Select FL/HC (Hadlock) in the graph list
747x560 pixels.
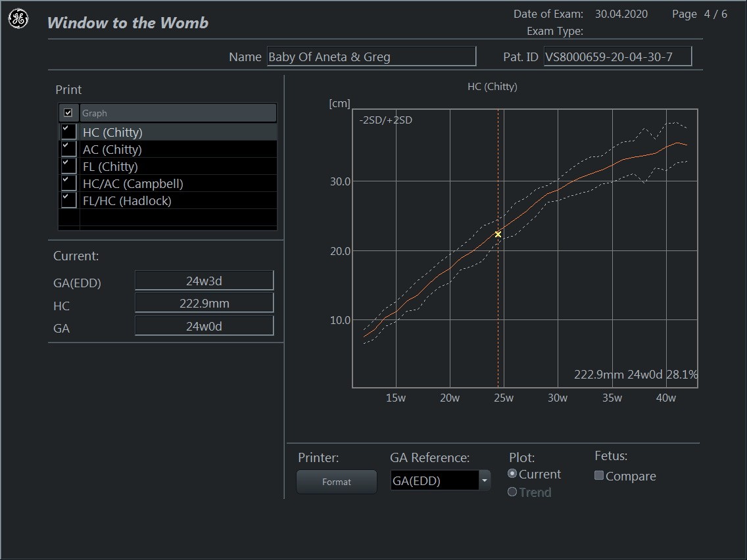pyautogui.click(x=127, y=200)
